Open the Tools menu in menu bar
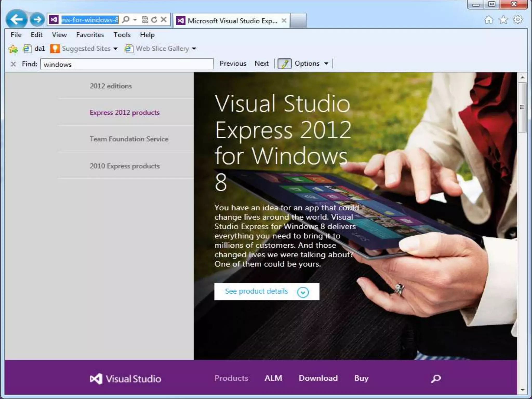 [x=122, y=35]
